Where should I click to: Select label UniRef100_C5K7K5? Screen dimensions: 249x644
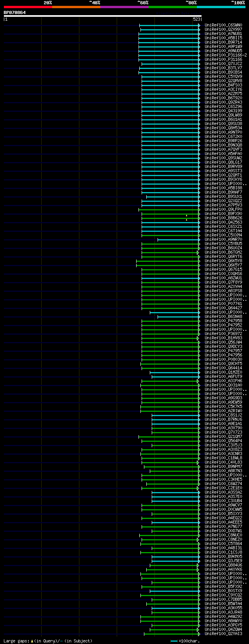[x=223, y=407]
